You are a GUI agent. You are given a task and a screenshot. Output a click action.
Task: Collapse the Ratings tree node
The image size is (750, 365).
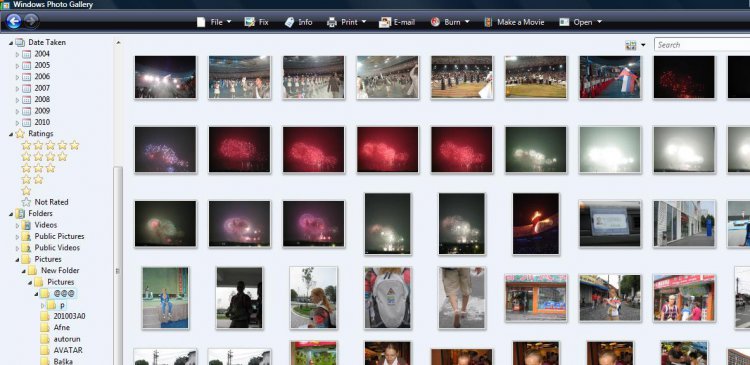point(11,134)
